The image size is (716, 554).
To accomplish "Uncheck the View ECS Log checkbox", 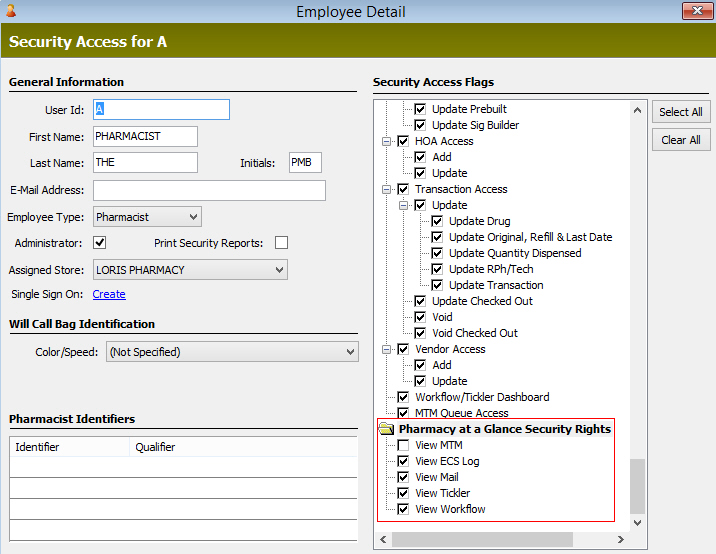I will coord(403,461).
